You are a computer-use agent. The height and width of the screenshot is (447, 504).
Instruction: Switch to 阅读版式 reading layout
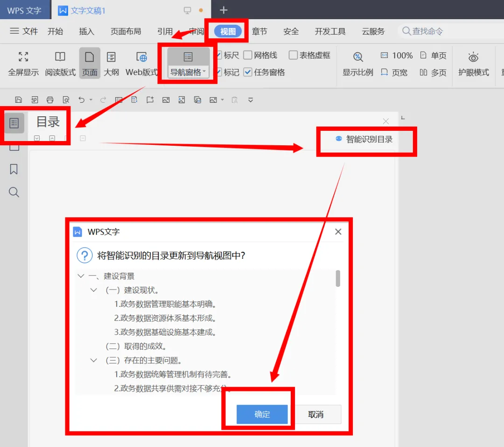tap(60, 64)
